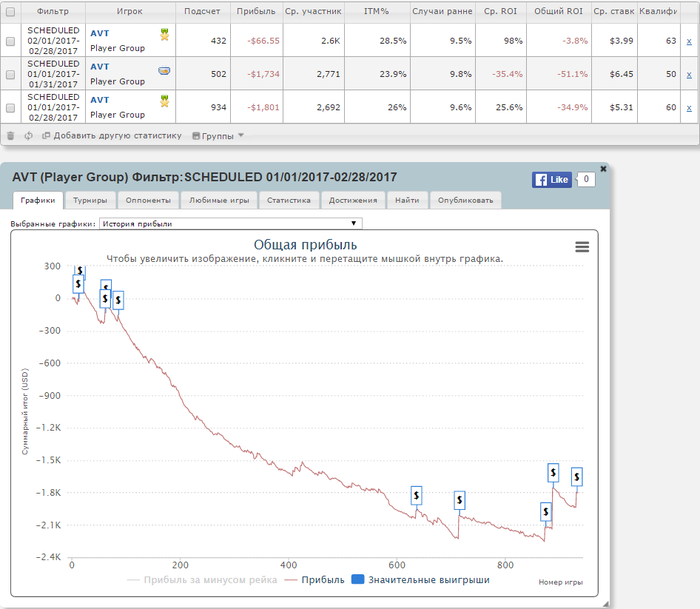This screenshot has height=609, width=700.
Task: Open История прибыли chart selector dropdown
Action: click(x=231, y=223)
